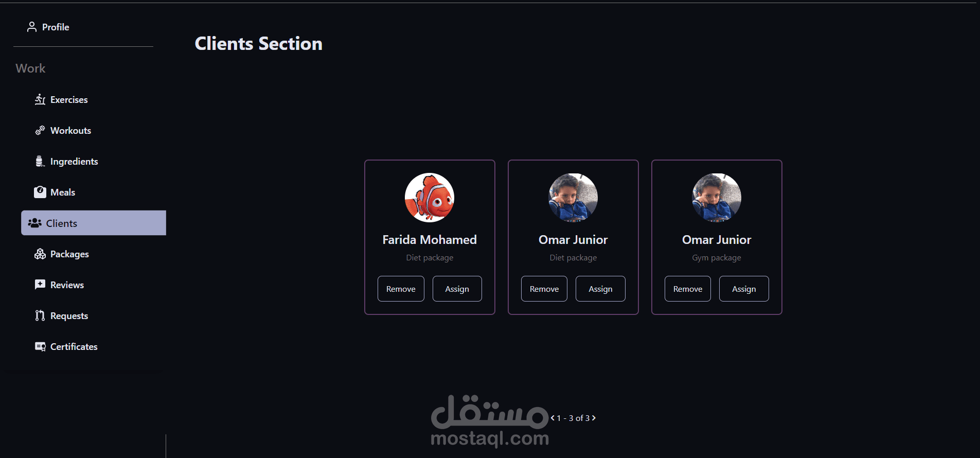Go to the previous clients page arrow
Viewport: 980px width, 458px height.
coord(553,418)
